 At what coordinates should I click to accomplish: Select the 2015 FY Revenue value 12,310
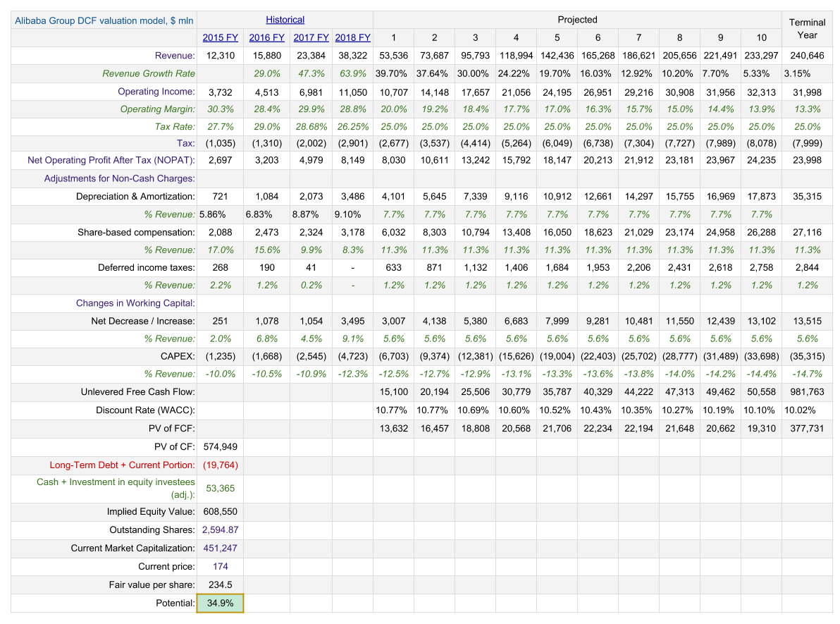[221, 56]
